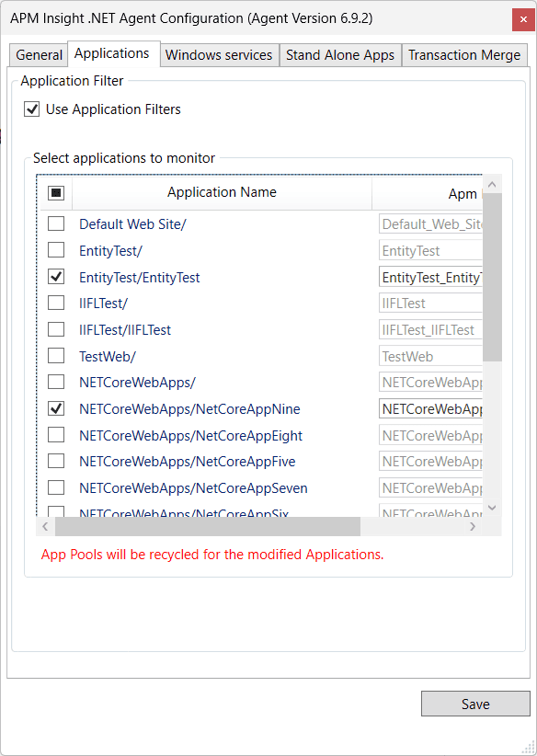Click the horizontal scrollbar left arrow
The image size is (537, 756).
(x=45, y=526)
